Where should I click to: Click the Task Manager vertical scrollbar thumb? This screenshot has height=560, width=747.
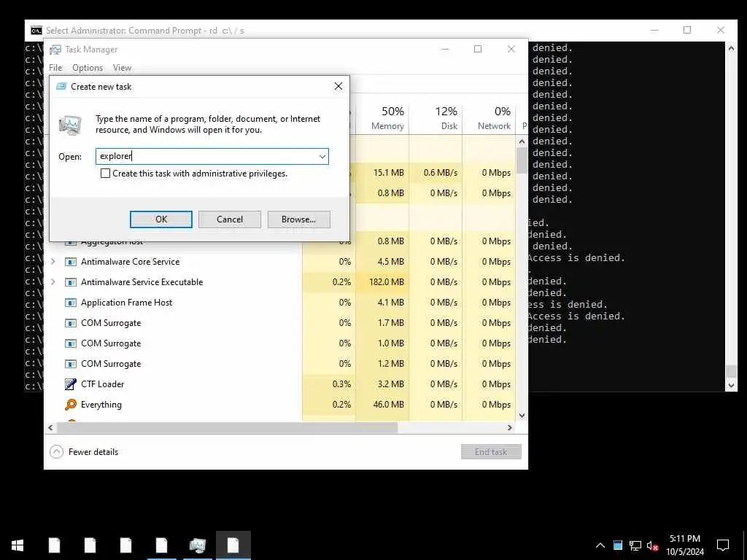point(522,160)
